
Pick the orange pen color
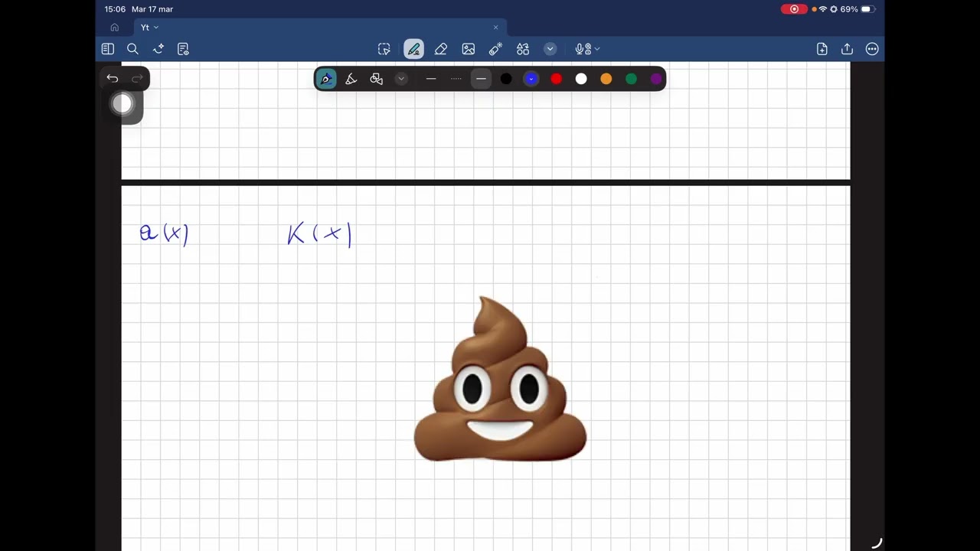(x=606, y=79)
